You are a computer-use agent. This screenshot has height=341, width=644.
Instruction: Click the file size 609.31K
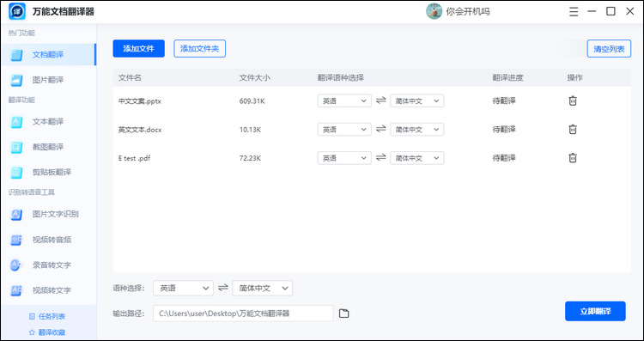point(252,100)
